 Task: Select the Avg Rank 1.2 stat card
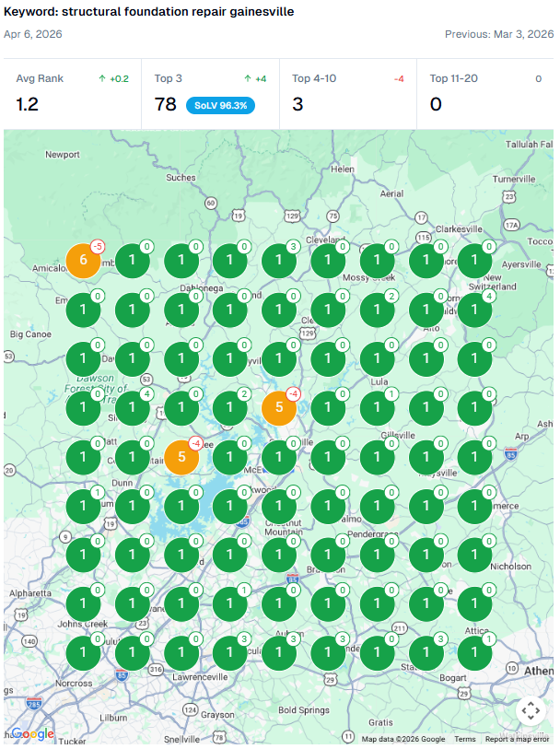click(x=73, y=94)
